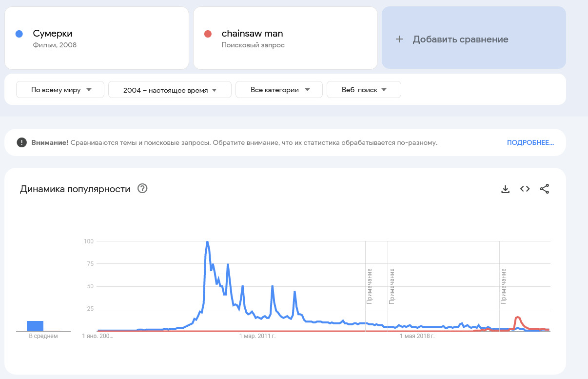Click the blue average bar В среднем
Image resolution: width=588 pixels, height=379 pixels.
35,326
